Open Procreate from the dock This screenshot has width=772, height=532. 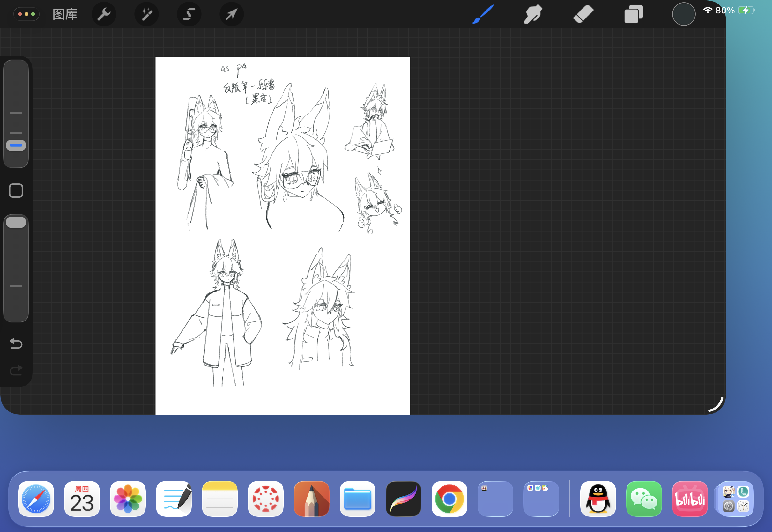pyautogui.click(x=403, y=499)
